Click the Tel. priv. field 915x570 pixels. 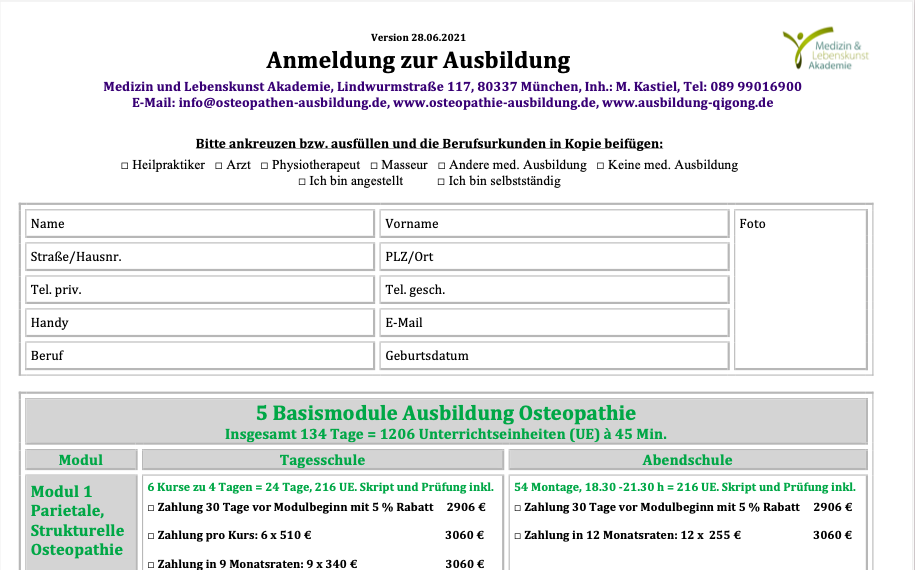coord(200,289)
